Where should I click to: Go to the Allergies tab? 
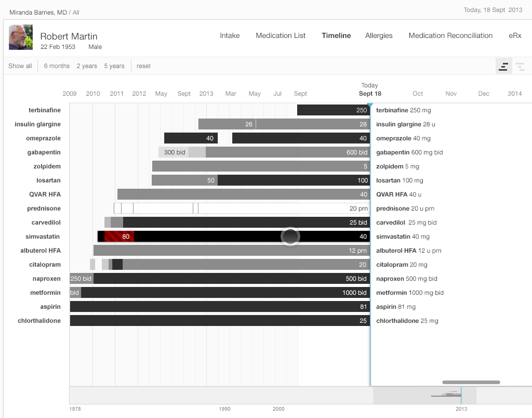pyautogui.click(x=379, y=35)
